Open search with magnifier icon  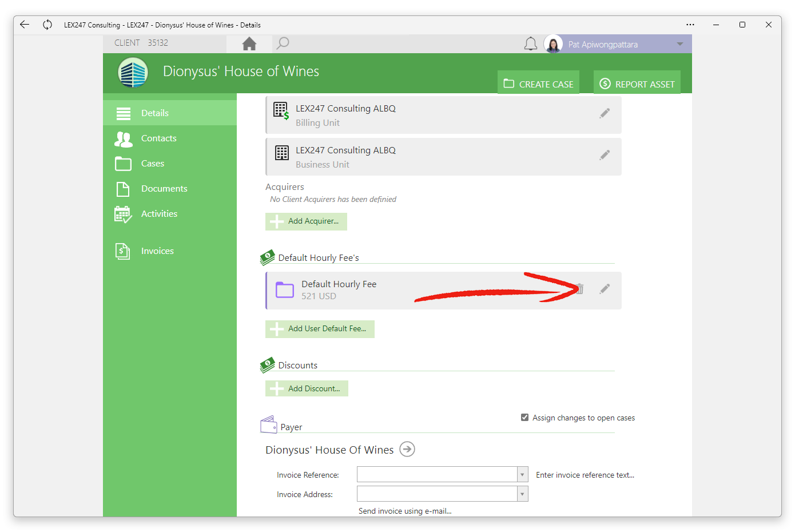pos(283,43)
